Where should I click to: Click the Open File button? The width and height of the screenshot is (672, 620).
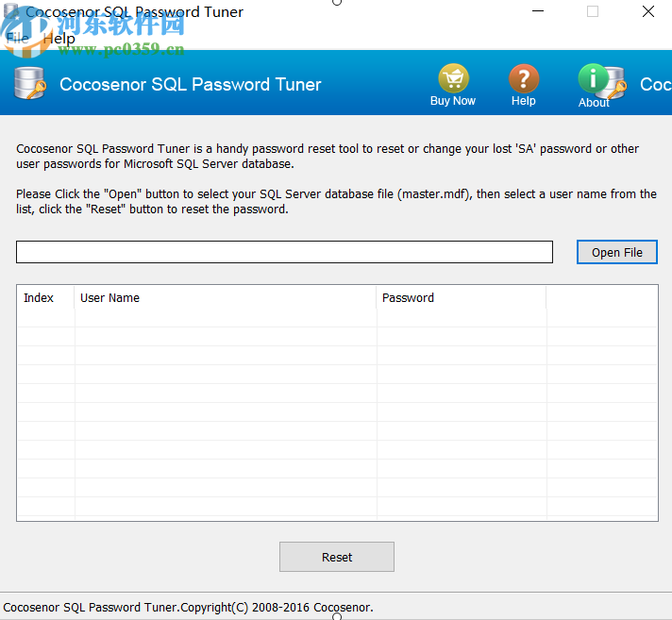[x=616, y=252]
